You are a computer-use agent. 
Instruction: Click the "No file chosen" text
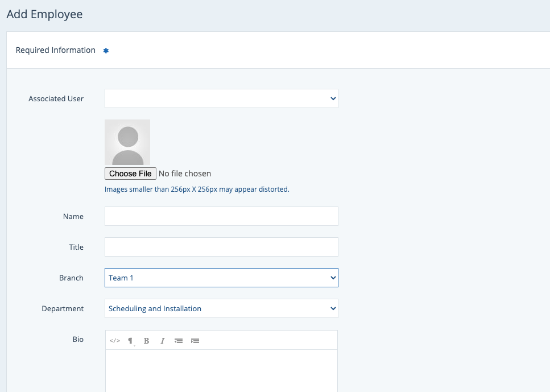pyautogui.click(x=185, y=174)
